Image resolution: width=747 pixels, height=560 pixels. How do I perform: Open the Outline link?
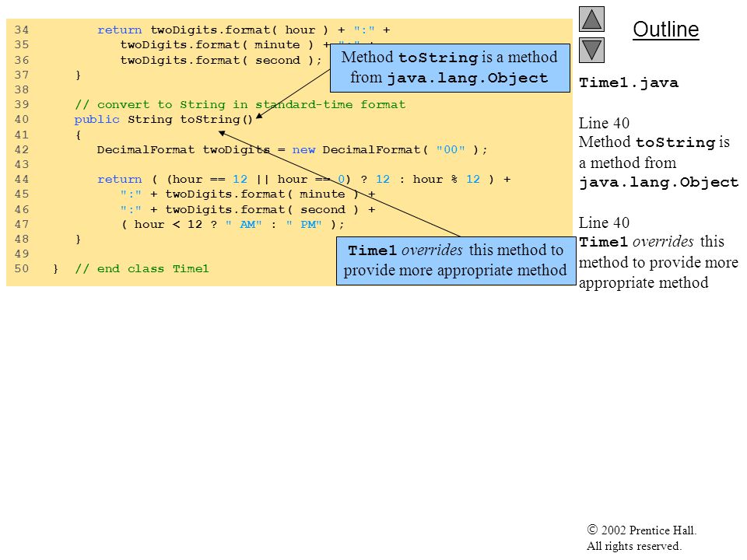coord(665,30)
